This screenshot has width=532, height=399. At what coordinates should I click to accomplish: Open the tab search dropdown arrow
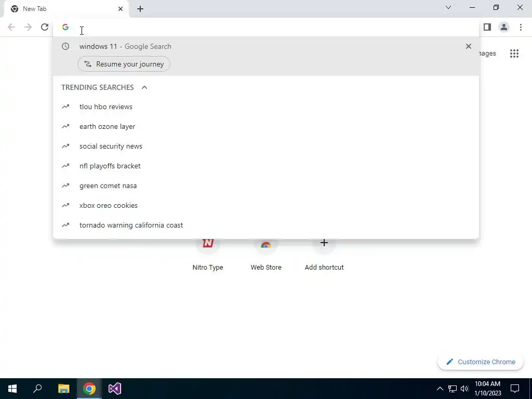(x=448, y=7)
